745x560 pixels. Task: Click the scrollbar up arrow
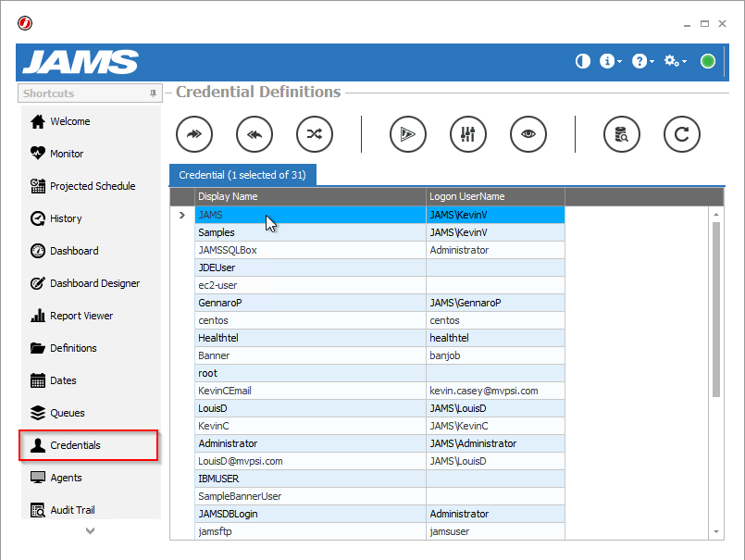716,215
